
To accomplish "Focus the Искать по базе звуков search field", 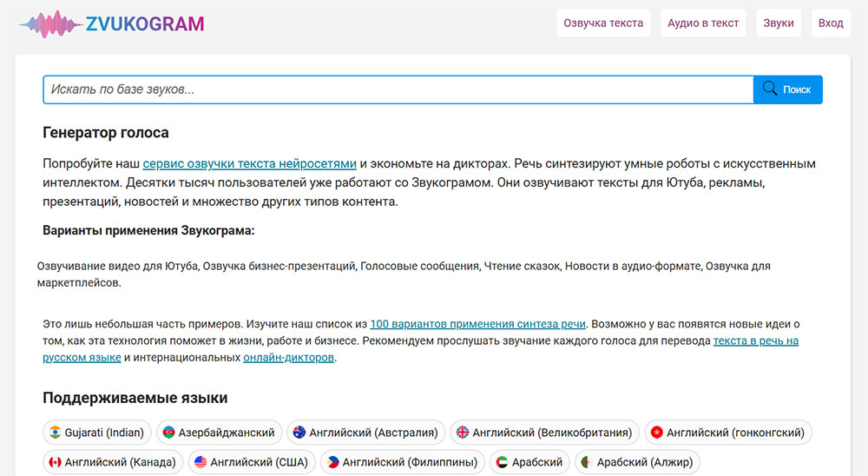I will [398, 89].
